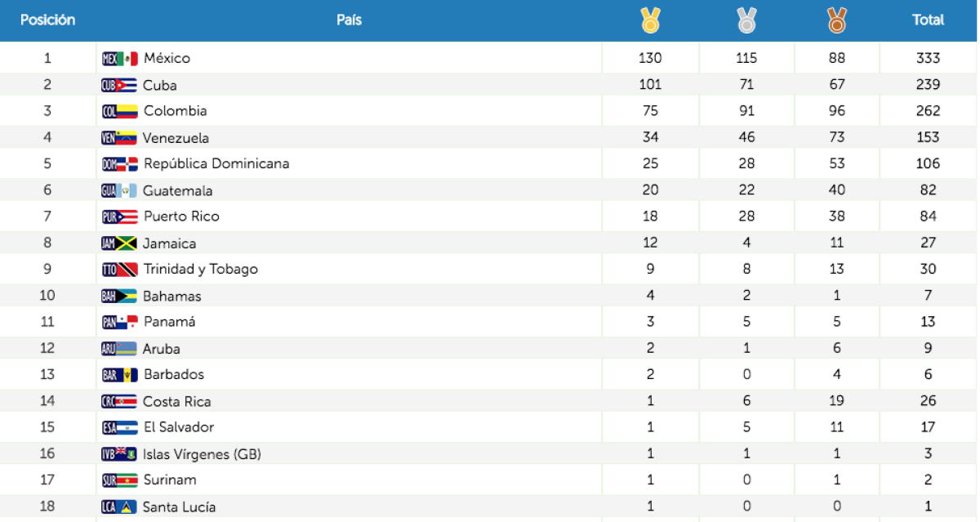
Task: Click the Jamaica flag icon
Action: [118, 243]
